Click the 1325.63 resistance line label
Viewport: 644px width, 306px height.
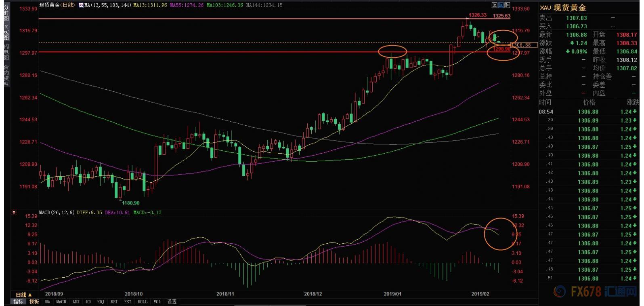click(x=501, y=16)
